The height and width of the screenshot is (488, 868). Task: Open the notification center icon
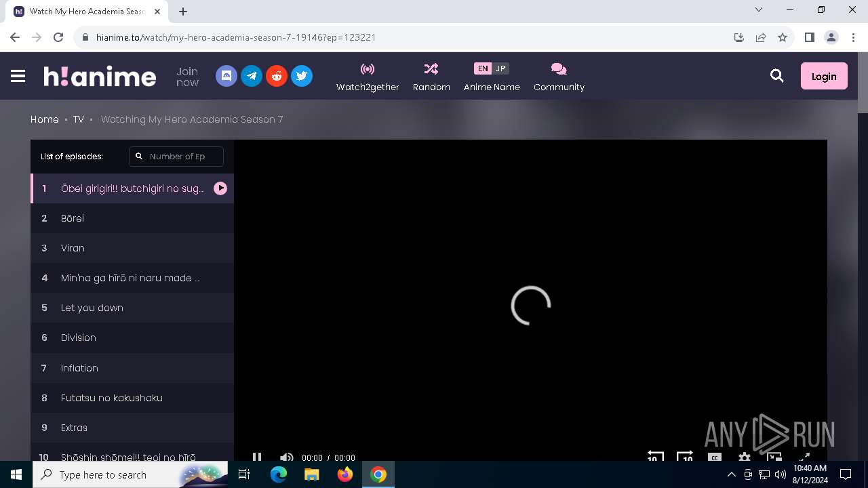click(x=846, y=474)
